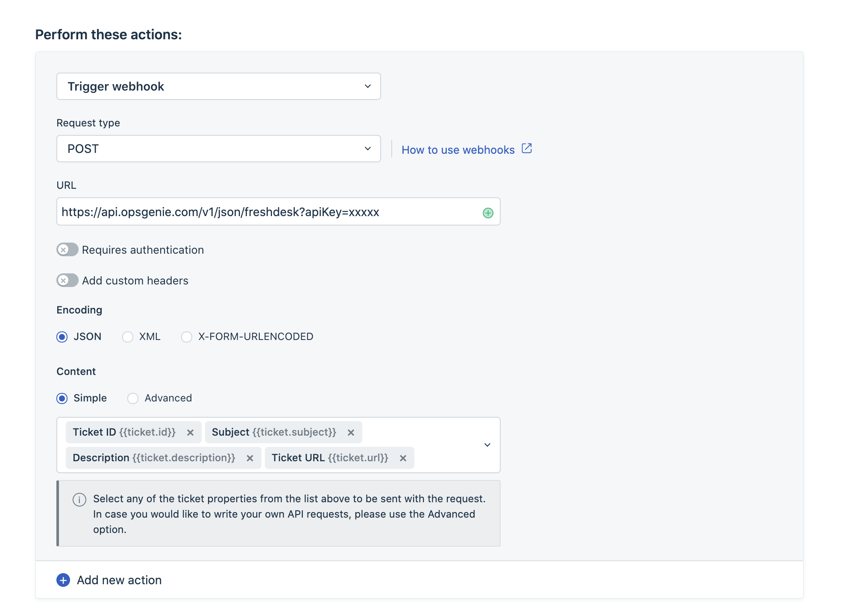Open the Trigger webhook action dropdown
The image size is (868, 615).
(x=219, y=86)
